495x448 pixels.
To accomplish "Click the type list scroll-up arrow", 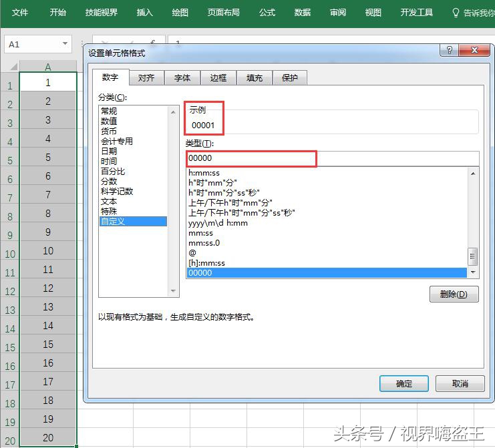I will point(473,174).
